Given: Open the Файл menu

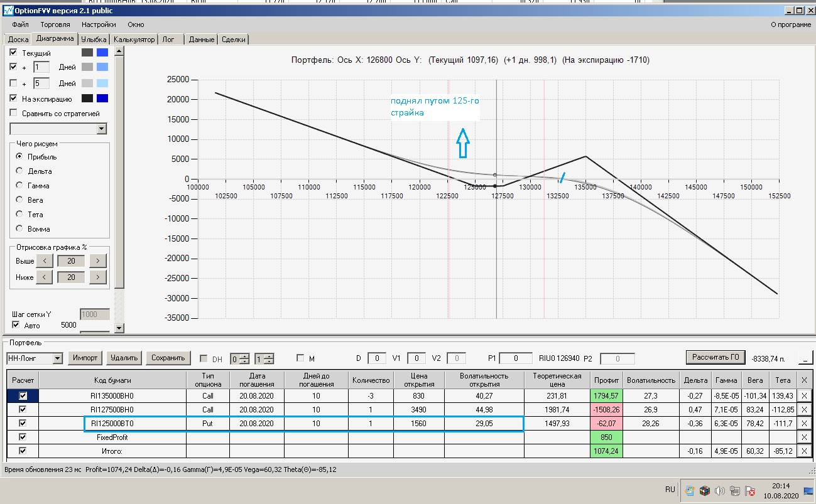Looking at the screenshot, I should [20, 24].
